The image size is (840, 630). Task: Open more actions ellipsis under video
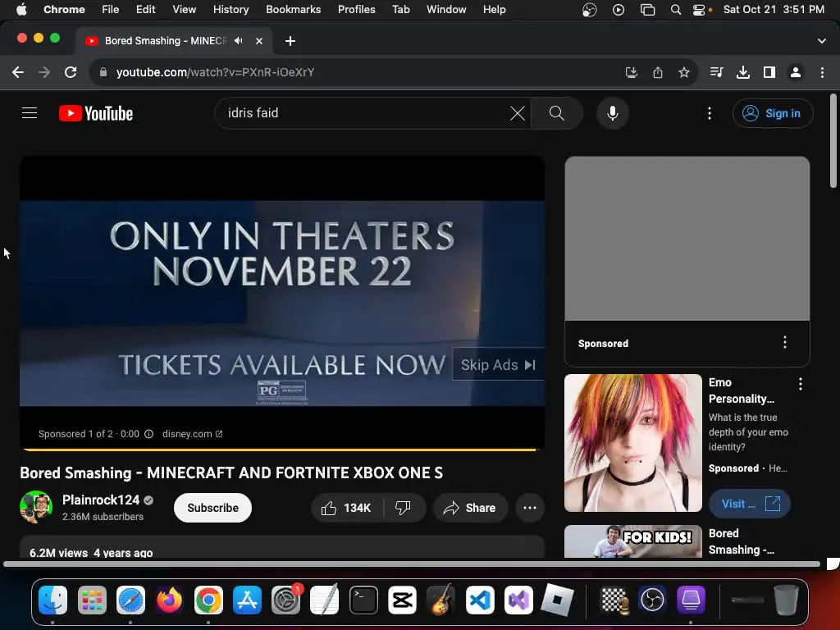(530, 508)
